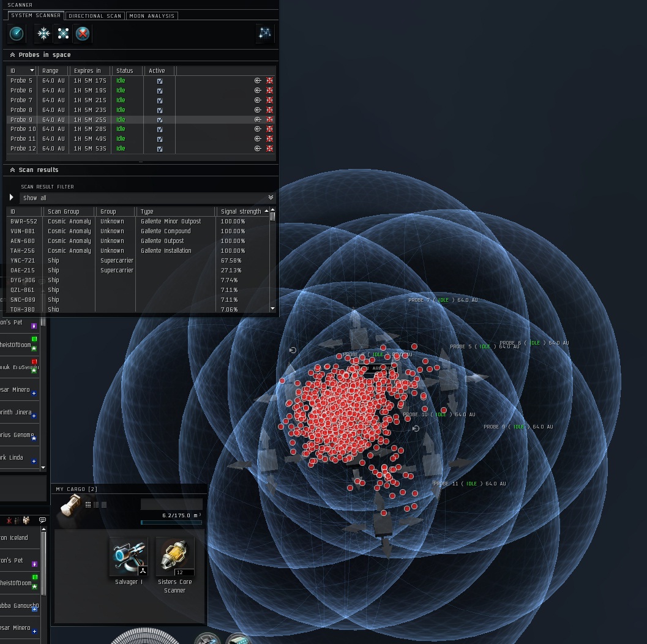Toggle Active checkbox for Probe 11
This screenshot has width=647, height=644.
[x=160, y=140]
